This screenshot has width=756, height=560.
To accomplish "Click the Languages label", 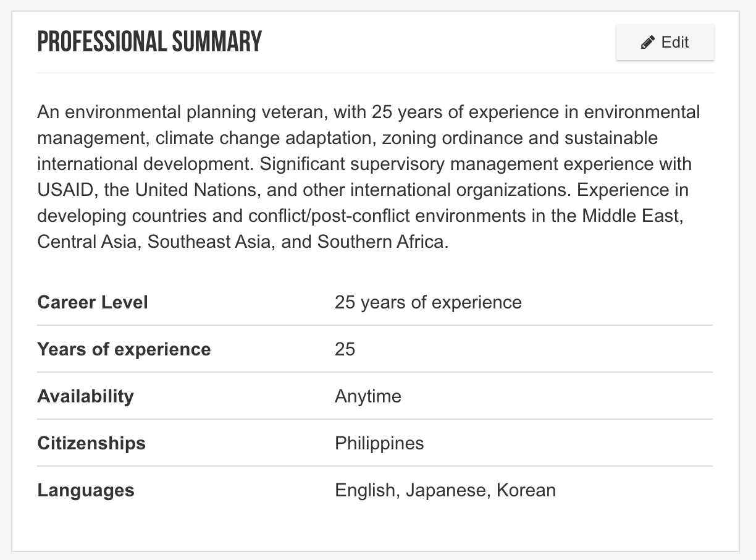I will coord(86,490).
